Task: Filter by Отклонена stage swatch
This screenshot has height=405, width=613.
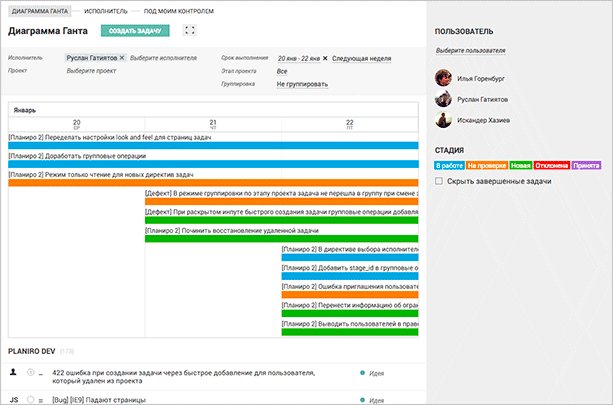Action: pos(552,165)
